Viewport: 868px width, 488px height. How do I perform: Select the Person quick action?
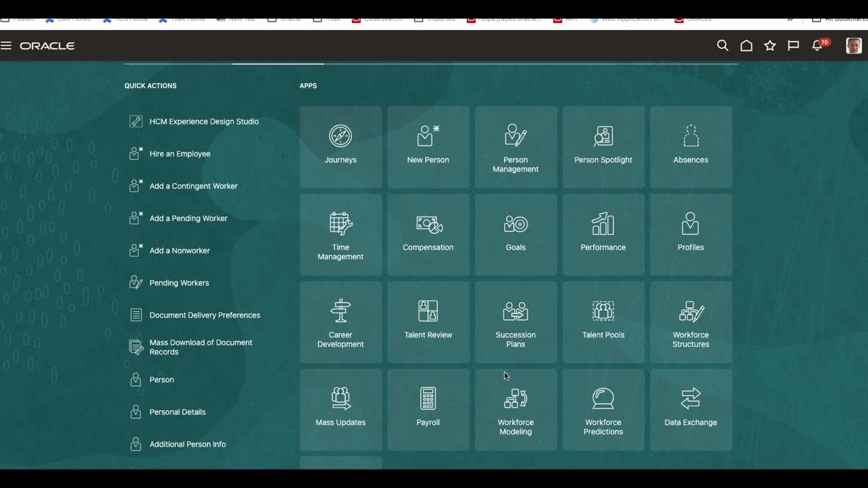(151, 380)
